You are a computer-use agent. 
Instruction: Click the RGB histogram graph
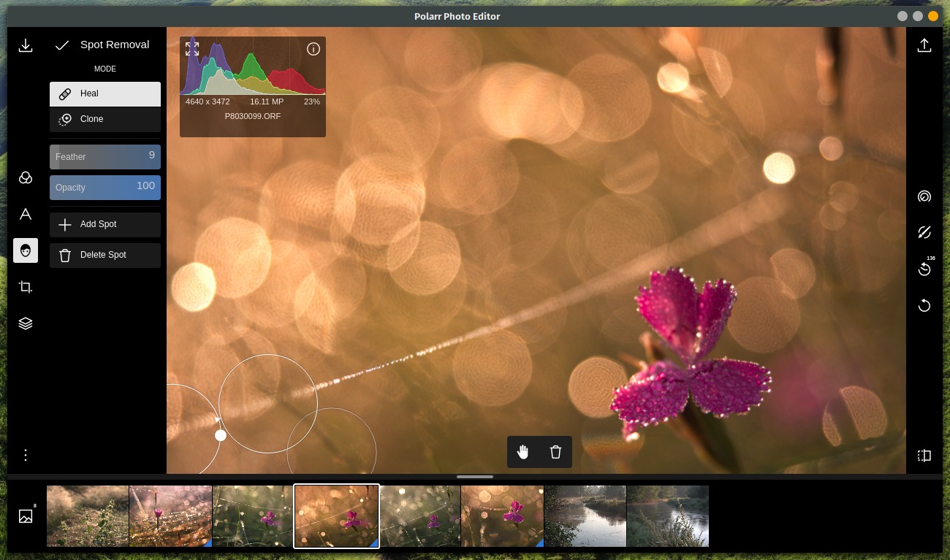(x=253, y=67)
